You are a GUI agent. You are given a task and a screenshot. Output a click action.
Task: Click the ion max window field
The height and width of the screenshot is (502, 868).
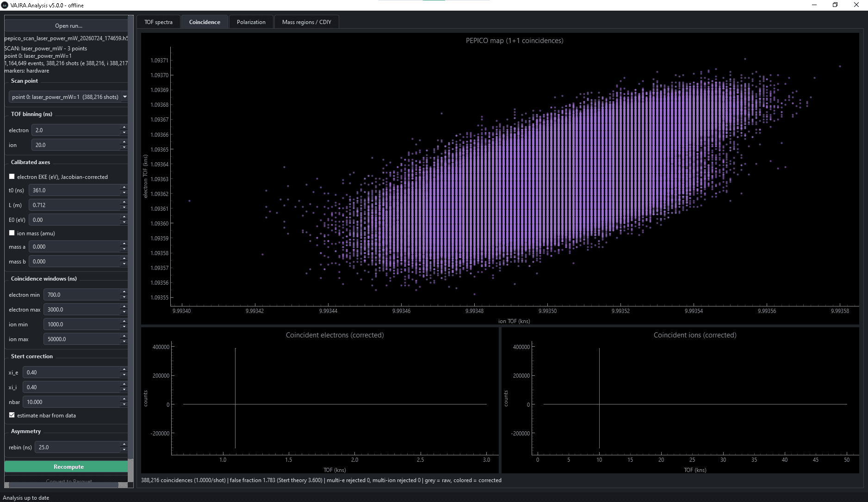coord(82,339)
